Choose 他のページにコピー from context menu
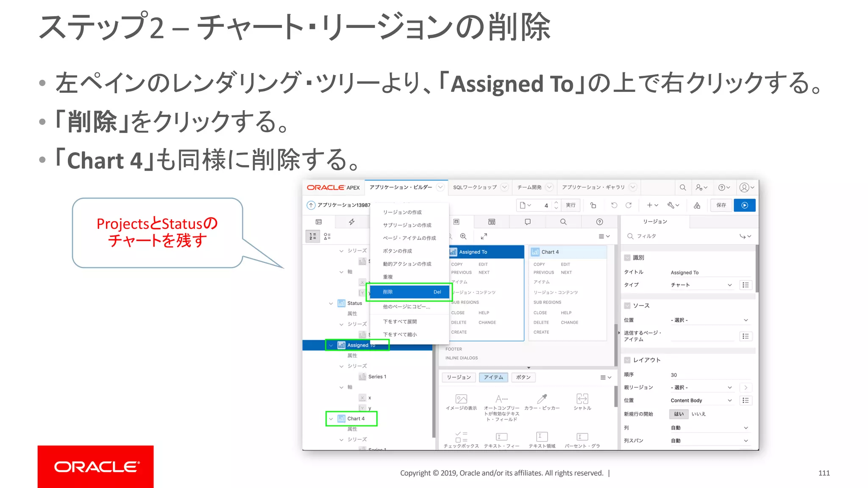Viewport: 868px width, 488px height. point(409,307)
